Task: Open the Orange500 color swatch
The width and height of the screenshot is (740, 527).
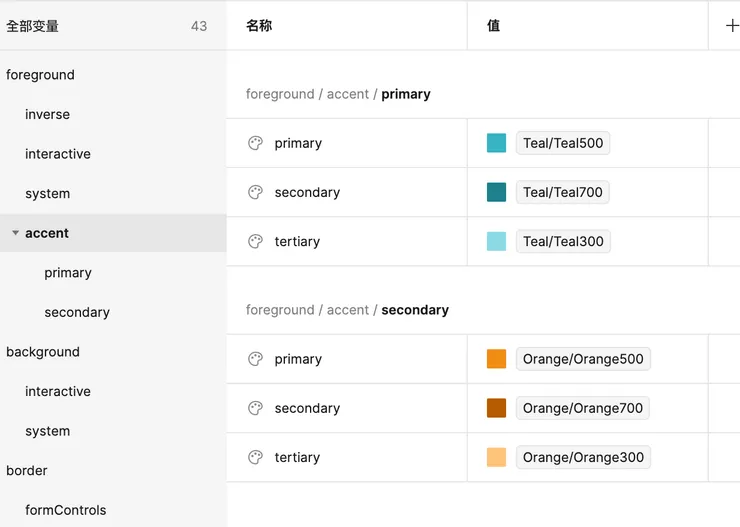Action: 496,359
